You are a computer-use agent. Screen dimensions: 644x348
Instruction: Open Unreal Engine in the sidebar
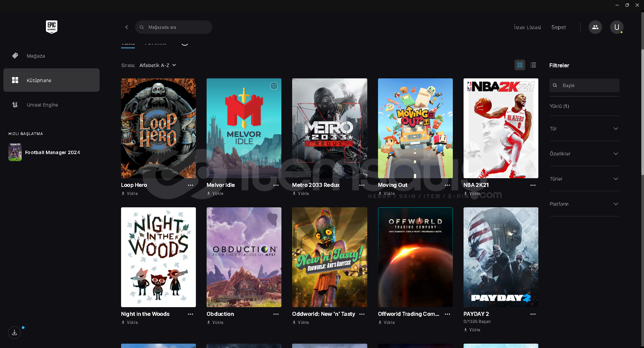51,105
